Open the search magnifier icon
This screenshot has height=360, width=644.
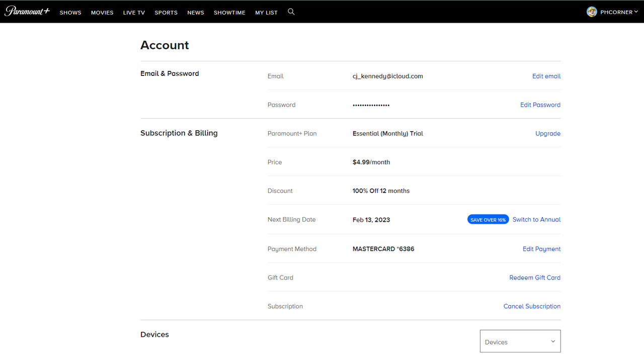[291, 12]
